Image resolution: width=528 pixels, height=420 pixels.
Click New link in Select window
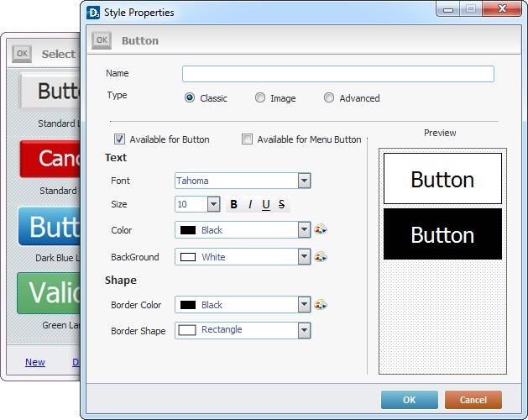pos(35,362)
